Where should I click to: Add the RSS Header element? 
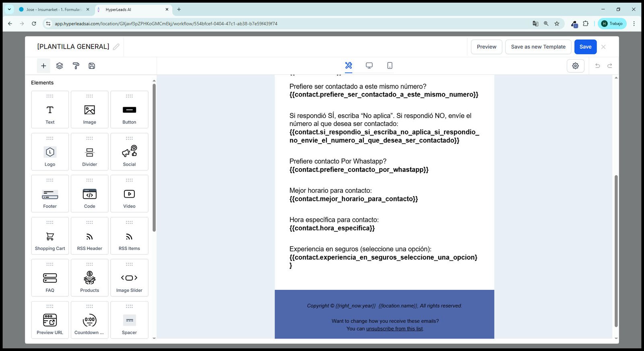tap(89, 236)
